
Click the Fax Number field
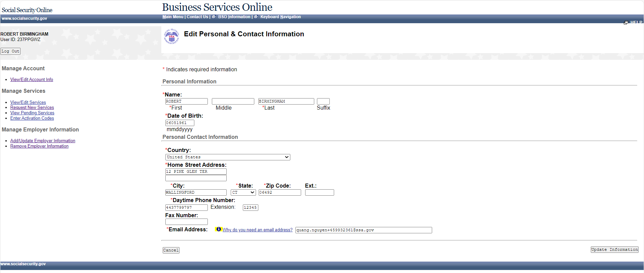coord(186,222)
